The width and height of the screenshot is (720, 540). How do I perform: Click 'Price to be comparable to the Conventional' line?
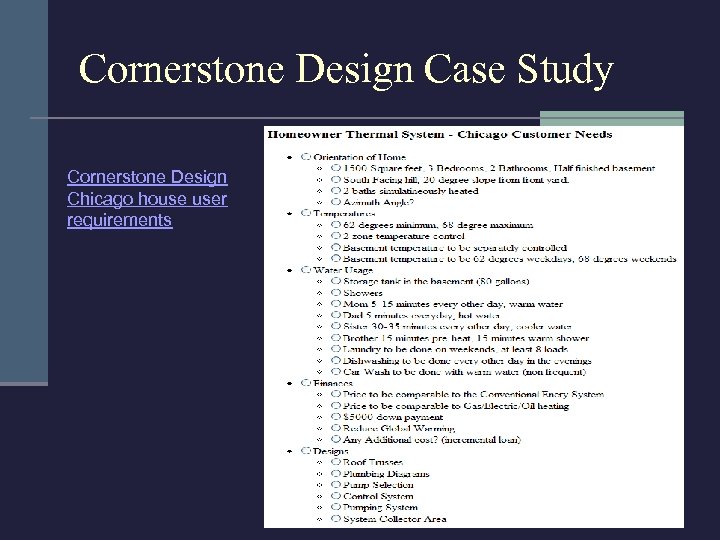pyautogui.click(x=473, y=394)
